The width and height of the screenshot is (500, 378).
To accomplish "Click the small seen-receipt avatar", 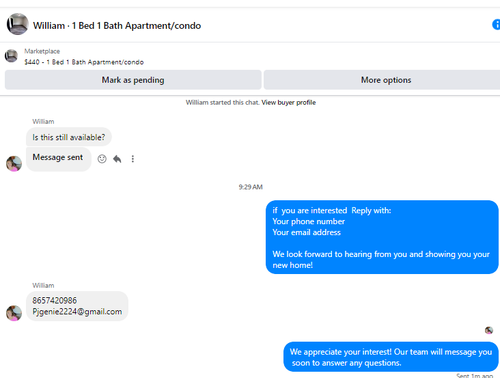I will coord(489,330).
